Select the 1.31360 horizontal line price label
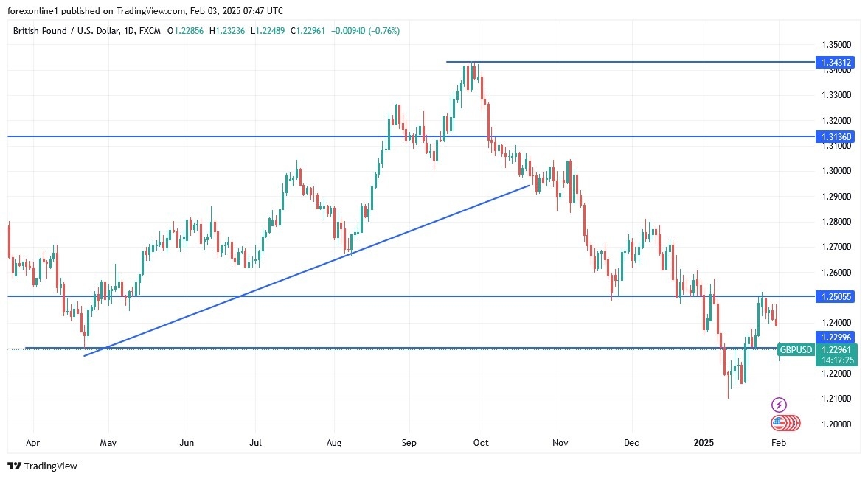Screen dimensions: 868x479 [x=835, y=136]
